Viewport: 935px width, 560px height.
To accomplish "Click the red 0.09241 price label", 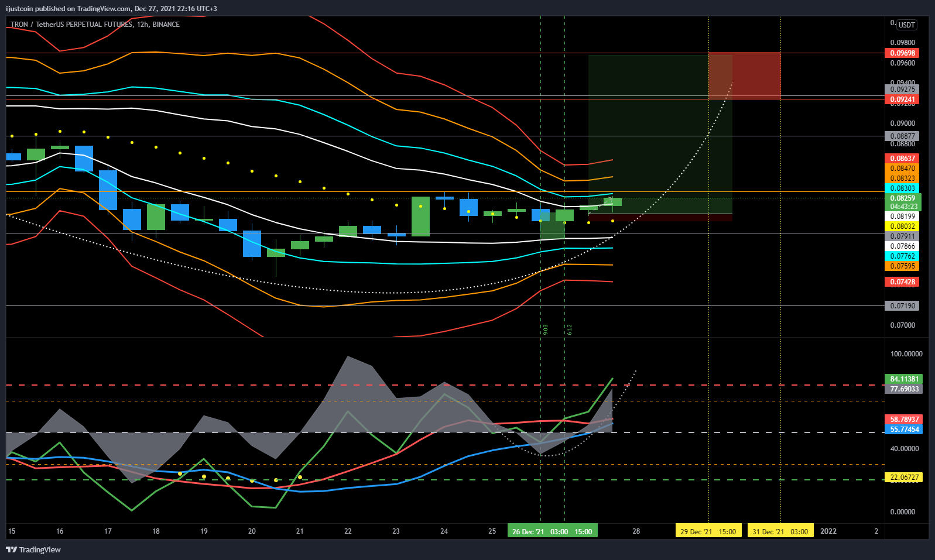I will (902, 99).
